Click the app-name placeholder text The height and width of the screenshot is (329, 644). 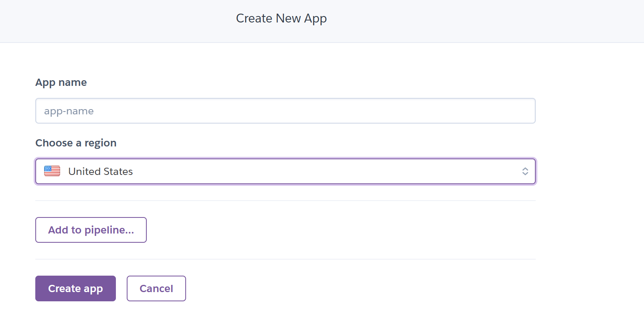69,111
